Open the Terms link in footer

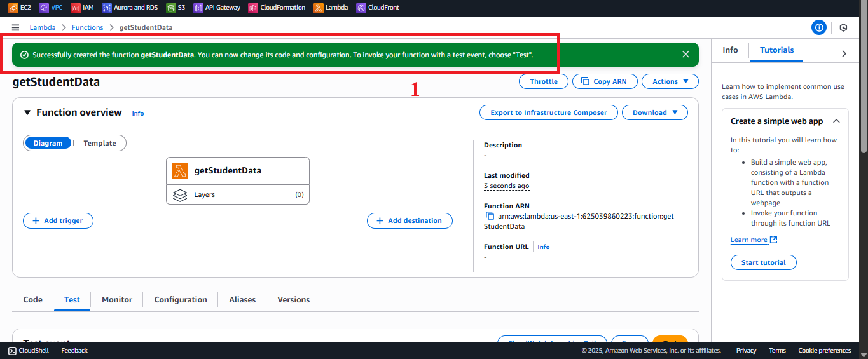click(x=777, y=350)
